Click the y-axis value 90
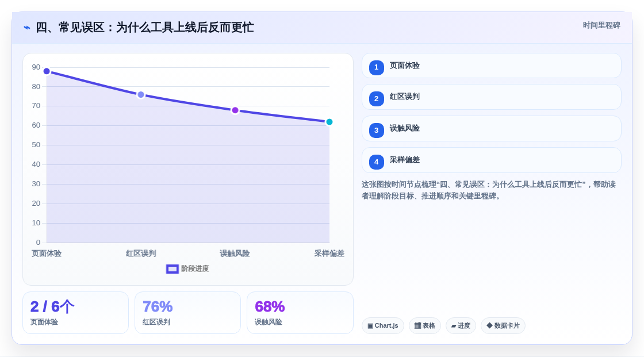Viewport: 644px width, 357px height. [36, 67]
